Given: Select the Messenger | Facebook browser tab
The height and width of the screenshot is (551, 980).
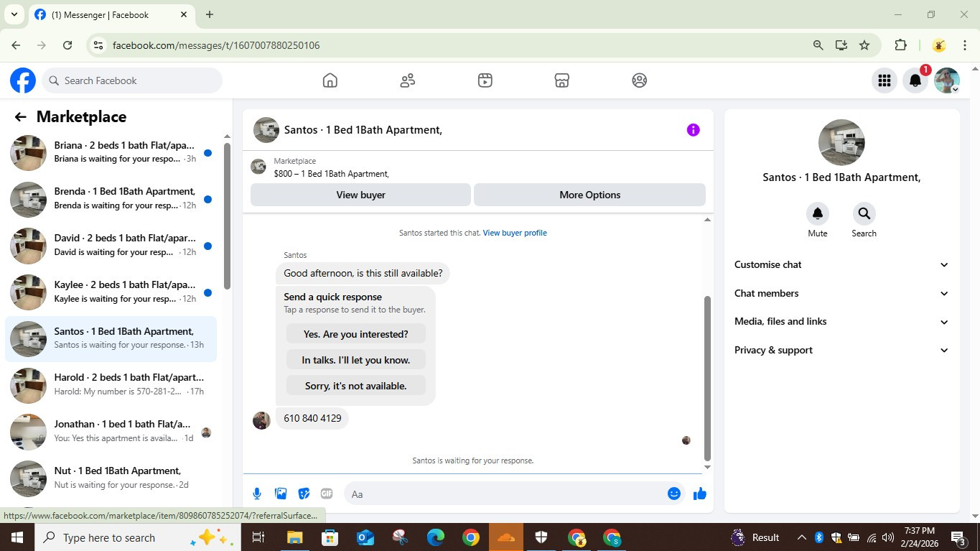Looking at the screenshot, I should point(111,14).
